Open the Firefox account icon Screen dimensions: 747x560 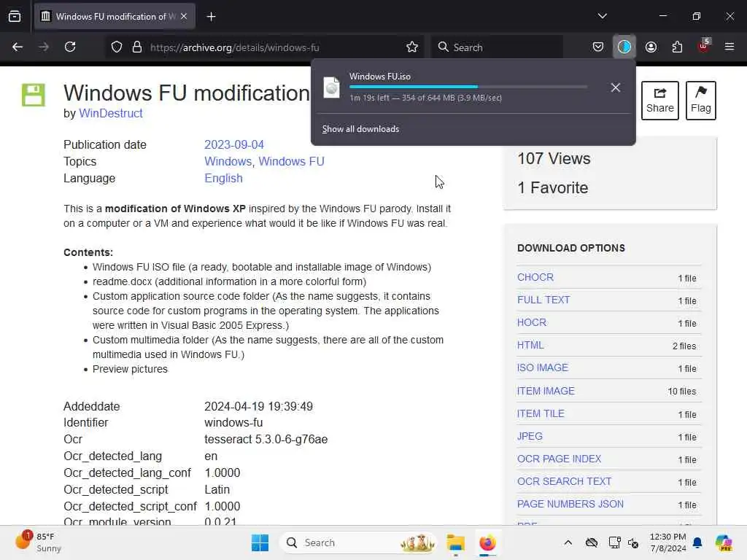pos(651,47)
